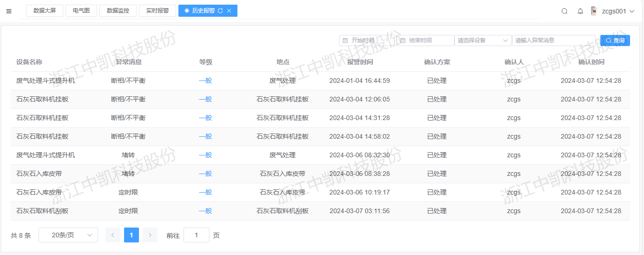The image size is (644, 255).
Task: Open the notification bell icon
Action: point(580,11)
